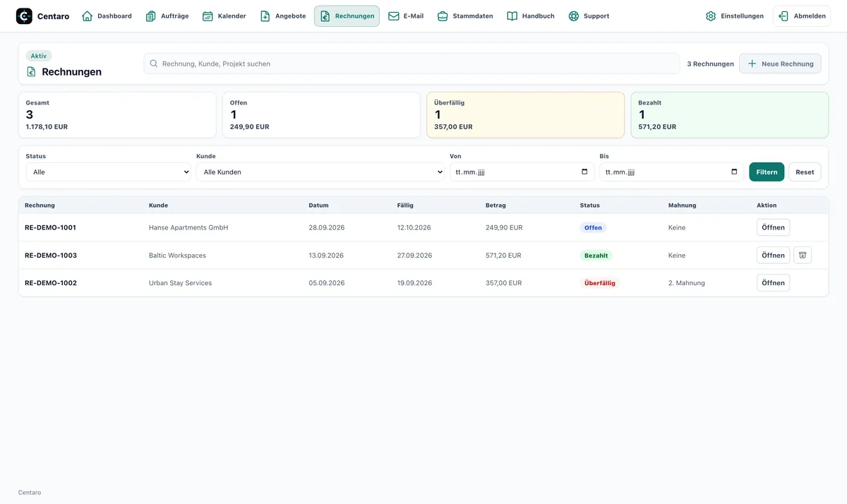Screen dimensions: 847x504
Task: Click the Einstellungen gear icon
Action: coord(711,16)
